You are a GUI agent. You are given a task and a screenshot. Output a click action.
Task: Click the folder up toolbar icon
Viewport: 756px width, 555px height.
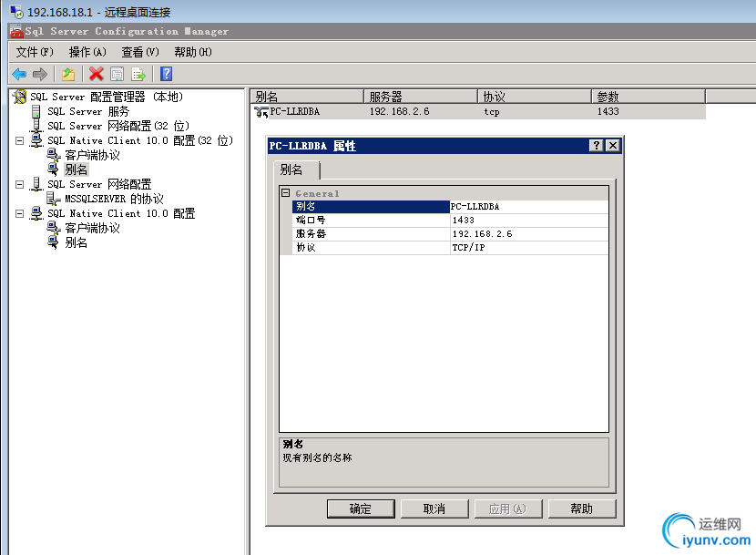click(66, 74)
